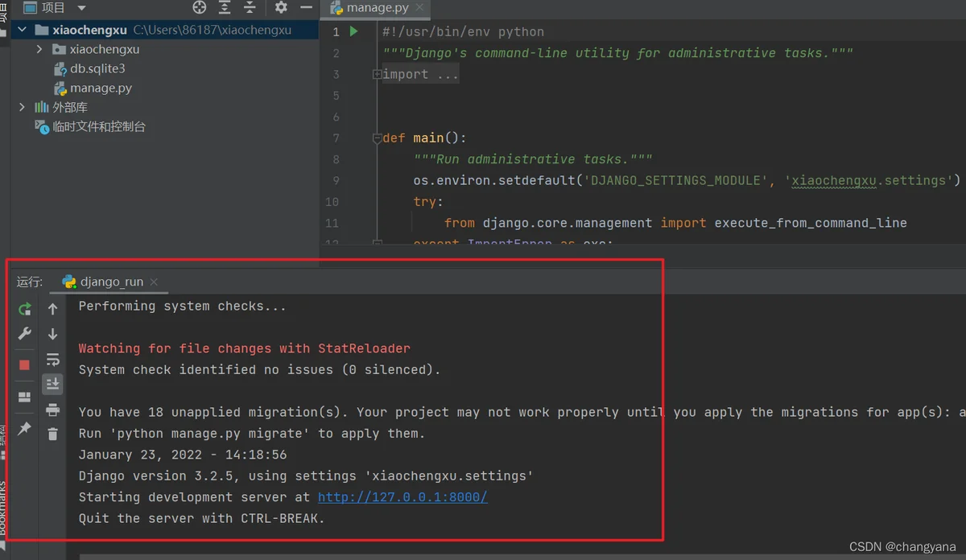Click the up arrow in run console
This screenshot has width=966, height=560.
[52, 309]
